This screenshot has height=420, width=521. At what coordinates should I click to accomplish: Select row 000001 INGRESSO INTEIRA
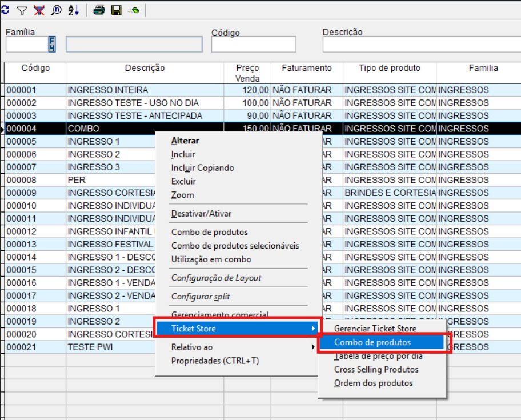point(107,90)
